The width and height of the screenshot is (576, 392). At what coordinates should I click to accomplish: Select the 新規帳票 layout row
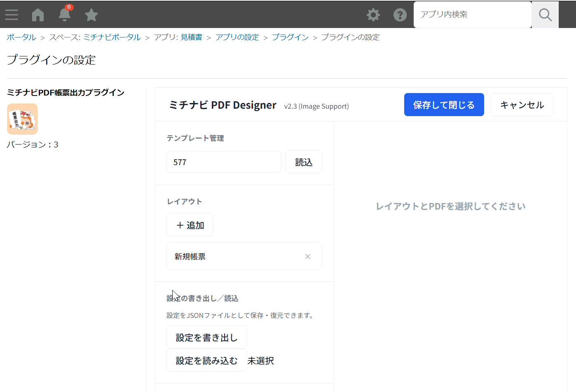point(244,257)
